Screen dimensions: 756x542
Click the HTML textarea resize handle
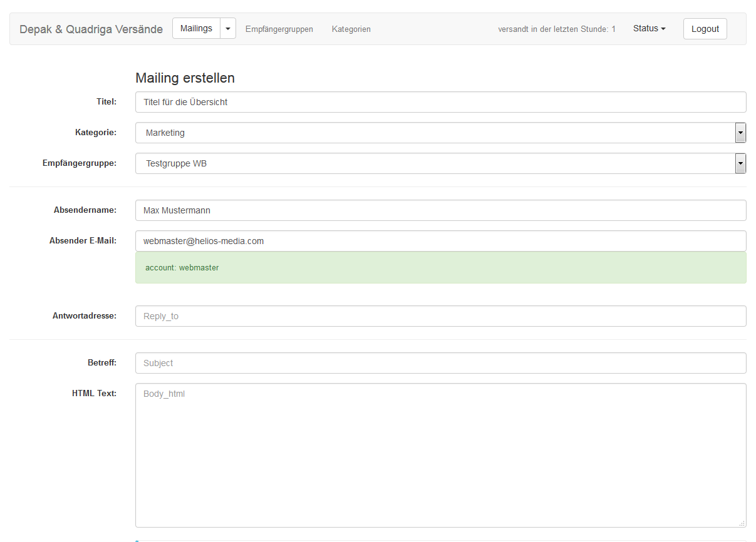tap(742, 523)
